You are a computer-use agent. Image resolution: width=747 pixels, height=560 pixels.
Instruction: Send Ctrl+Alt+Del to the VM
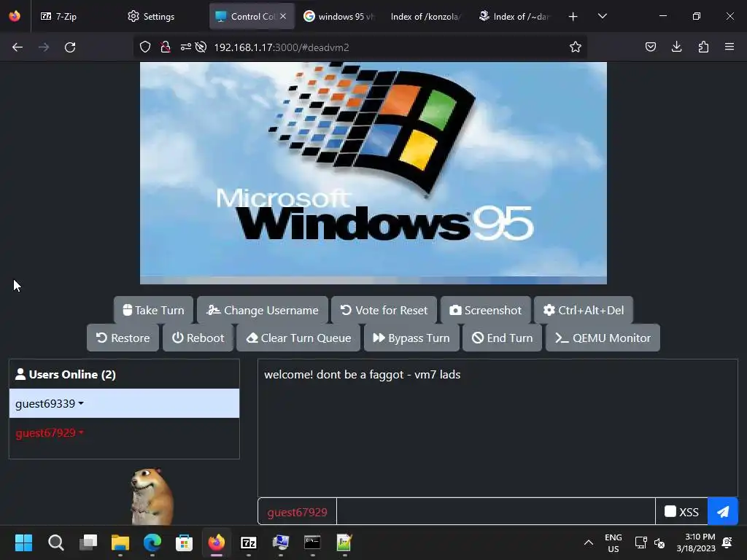[584, 310]
